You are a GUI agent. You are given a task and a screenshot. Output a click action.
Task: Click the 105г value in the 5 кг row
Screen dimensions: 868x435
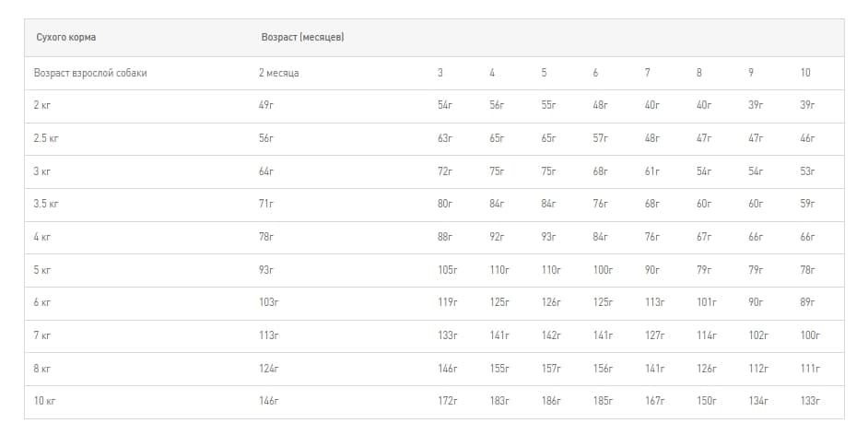(x=447, y=270)
